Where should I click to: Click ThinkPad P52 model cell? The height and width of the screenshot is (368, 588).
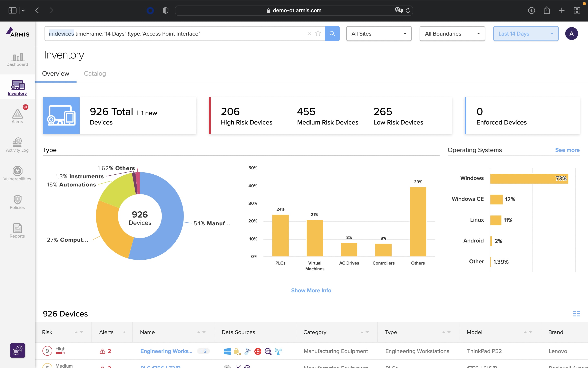[484, 351]
